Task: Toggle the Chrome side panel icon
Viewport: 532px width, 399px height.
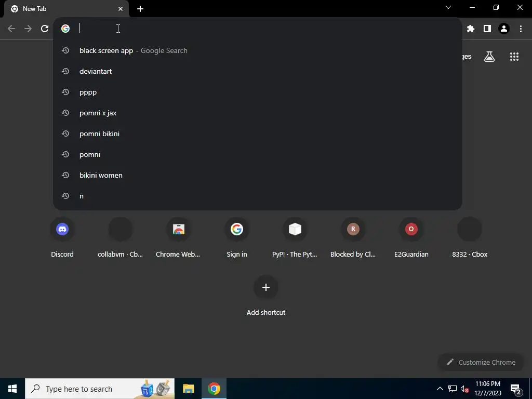Action: [487, 29]
